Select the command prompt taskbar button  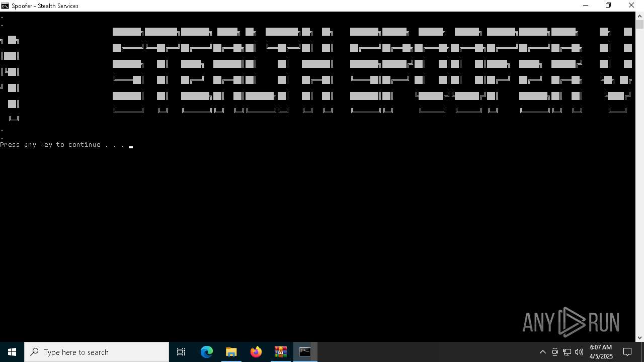coord(305,352)
